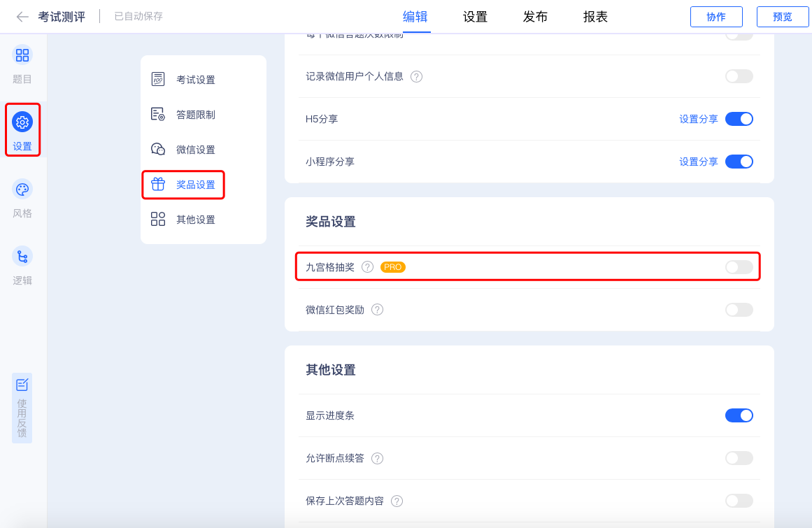Image resolution: width=812 pixels, height=528 pixels.
Task: Enable the 微信红包奖励 switch
Action: point(739,310)
